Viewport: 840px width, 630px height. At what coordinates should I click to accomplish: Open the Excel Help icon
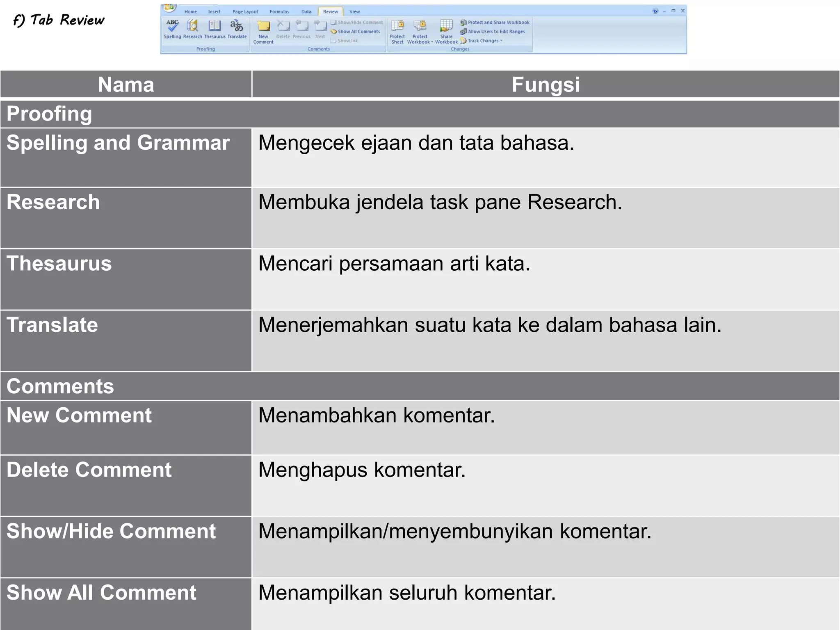click(655, 11)
